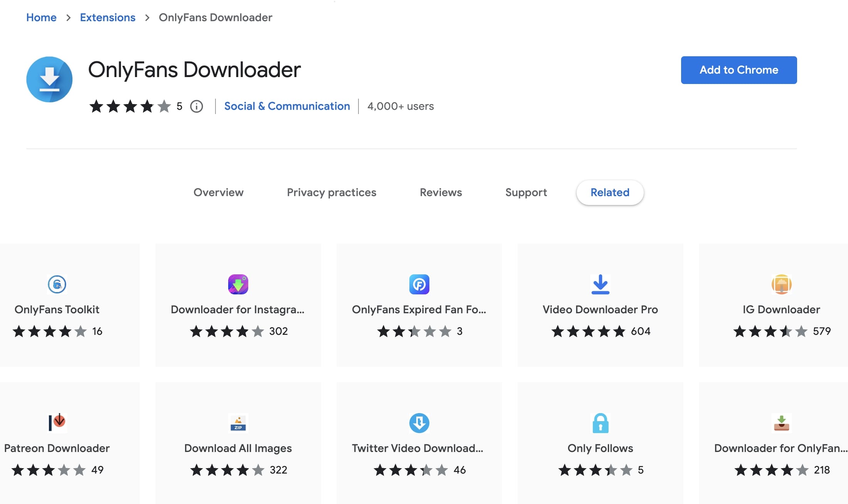The height and width of the screenshot is (504, 848).
Task: Open the Privacy practices tab
Action: (331, 192)
